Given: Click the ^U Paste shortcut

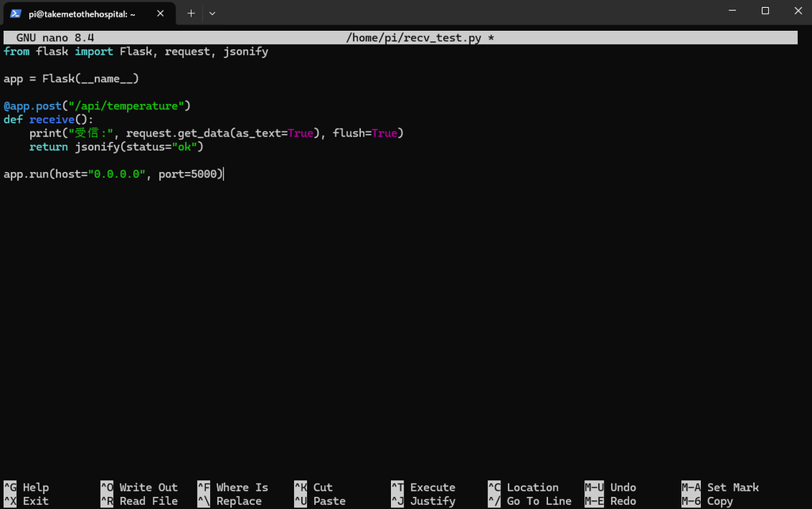Looking at the screenshot, I should point(320,501).
